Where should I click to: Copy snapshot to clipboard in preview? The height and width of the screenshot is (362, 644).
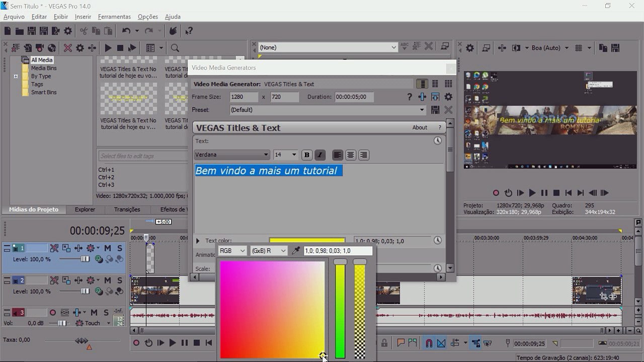click(x=603, y=48)
